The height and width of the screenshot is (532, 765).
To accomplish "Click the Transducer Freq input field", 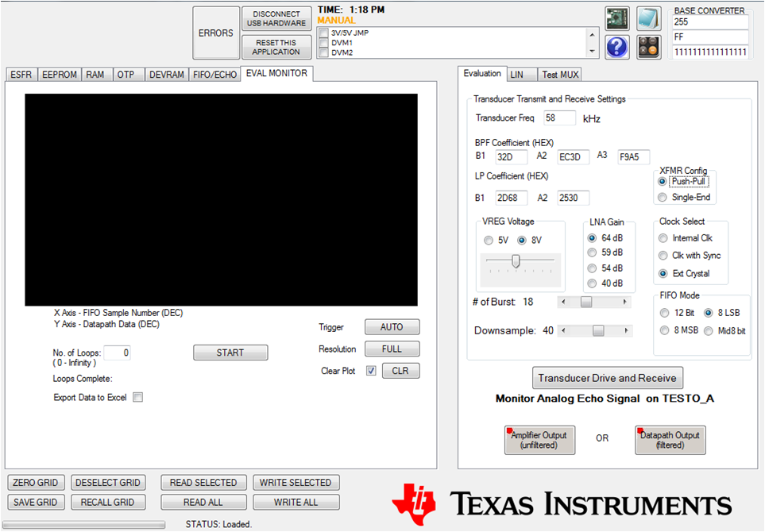I will click(559, 117).
